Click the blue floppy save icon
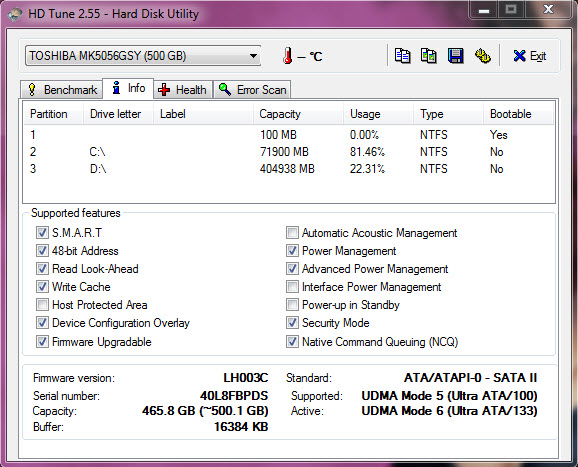 pos(456,56)
